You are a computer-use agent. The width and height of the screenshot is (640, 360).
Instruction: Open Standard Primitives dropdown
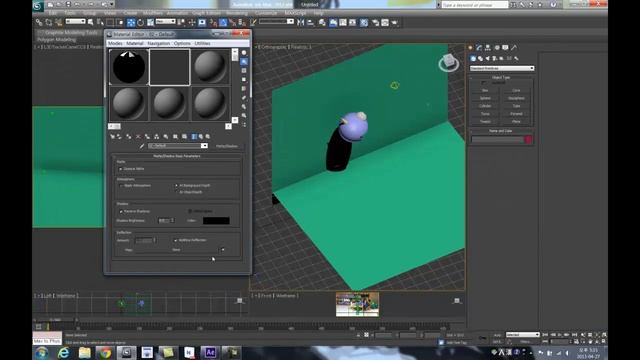pos(502,68)
